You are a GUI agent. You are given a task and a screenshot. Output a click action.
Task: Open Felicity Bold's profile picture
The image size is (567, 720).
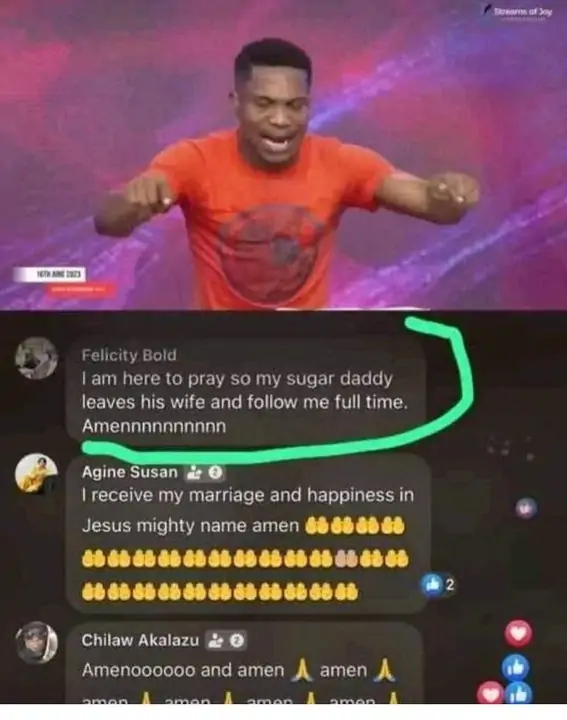[36, 358]
